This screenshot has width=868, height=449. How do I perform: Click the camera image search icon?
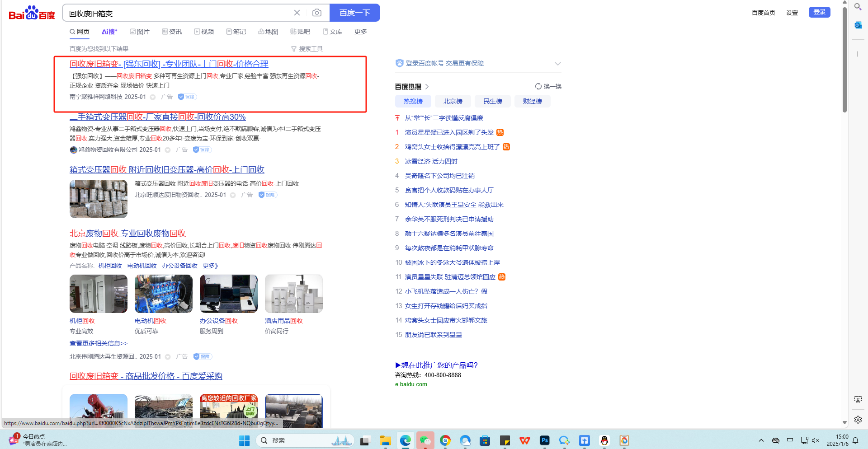coord(317,13)
